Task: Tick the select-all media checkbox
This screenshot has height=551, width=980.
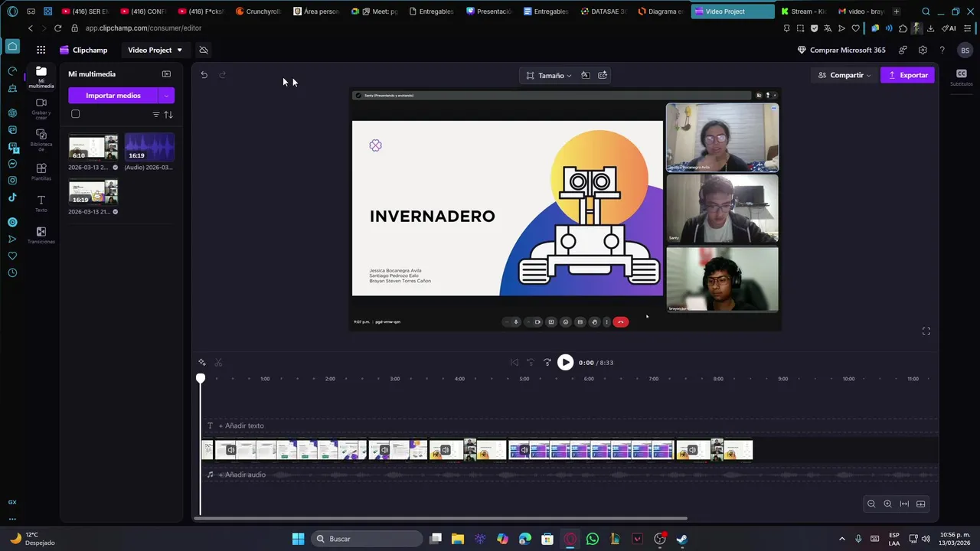Action: coord(75,114)
